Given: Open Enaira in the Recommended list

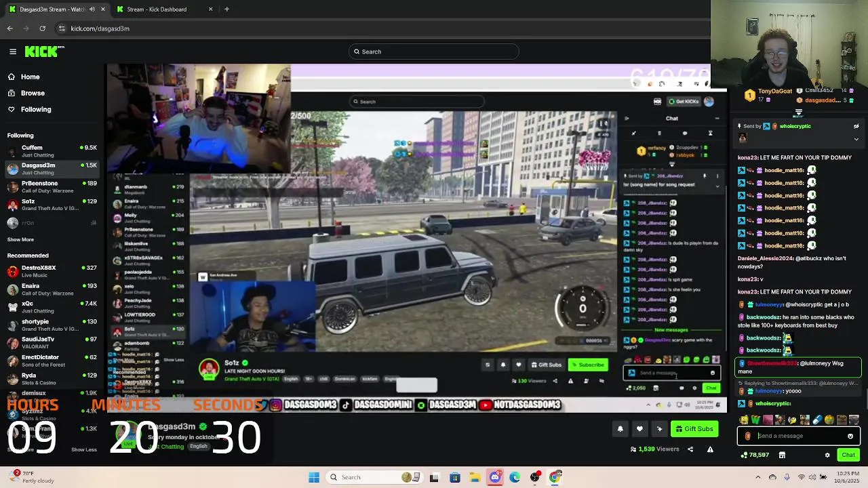Looking at the screenshot, I should click(x=52, y=289).
